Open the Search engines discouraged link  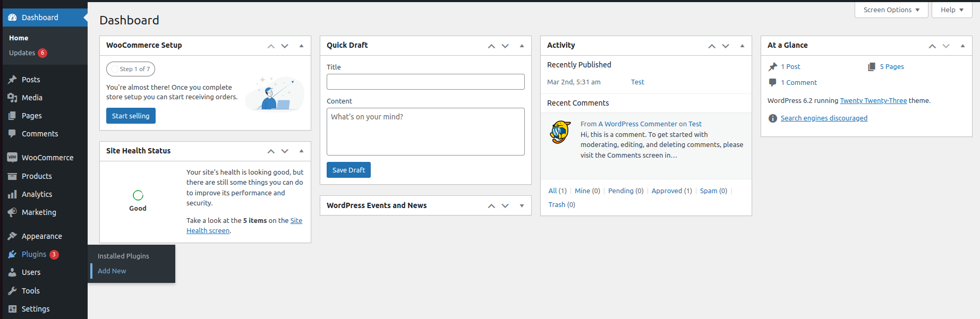[824, 118]
